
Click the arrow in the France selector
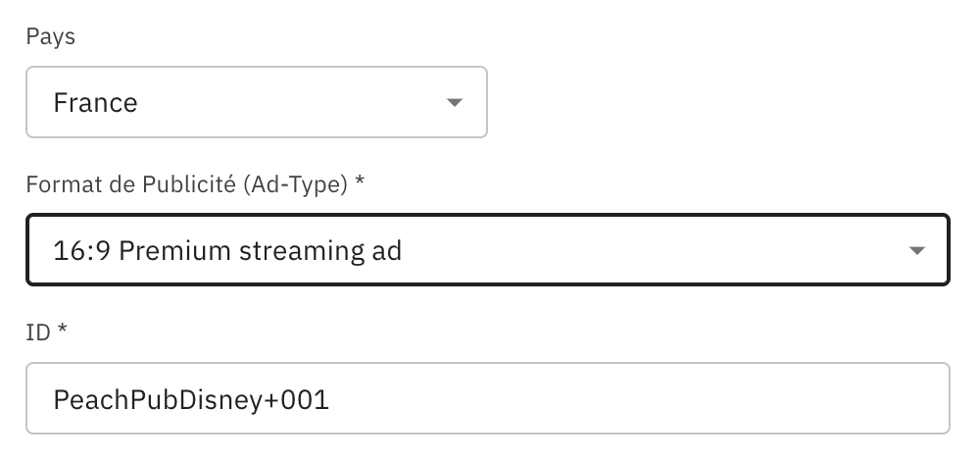[453, 102]
